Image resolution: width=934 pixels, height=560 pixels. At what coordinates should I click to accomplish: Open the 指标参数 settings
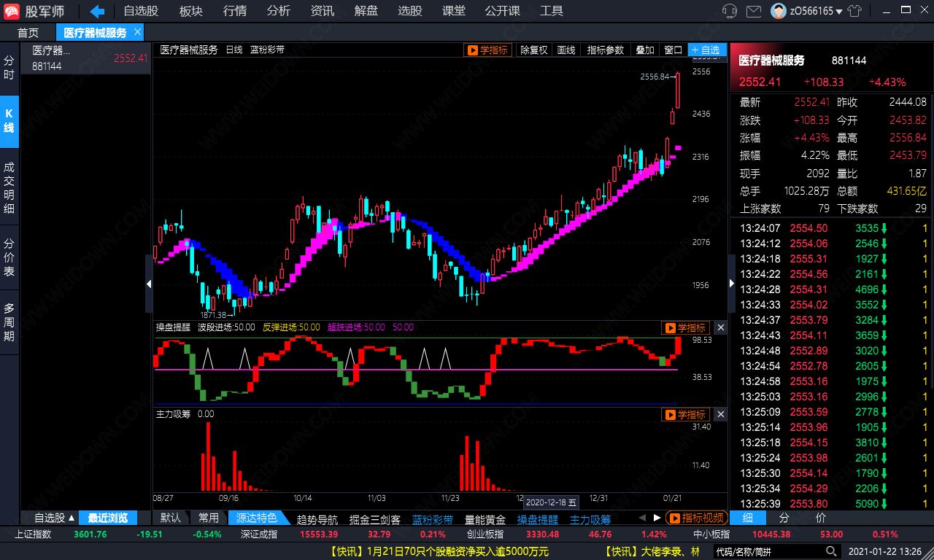pos(606,50)
